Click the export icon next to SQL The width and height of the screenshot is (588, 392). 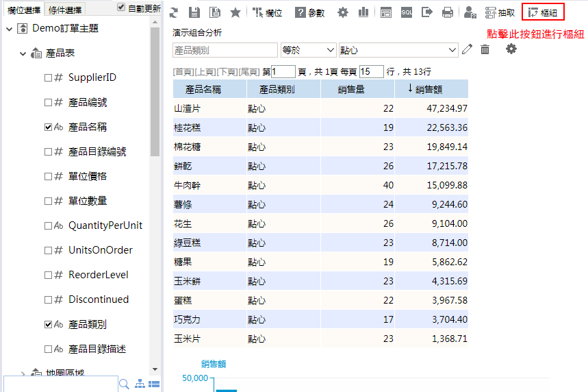tap(427, 12)
